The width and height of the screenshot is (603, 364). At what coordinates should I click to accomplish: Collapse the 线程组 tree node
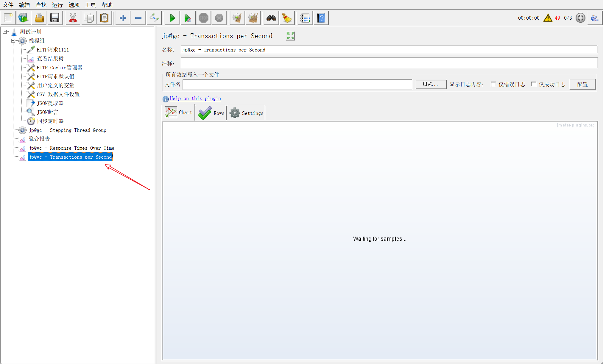(x=13, y=40)
